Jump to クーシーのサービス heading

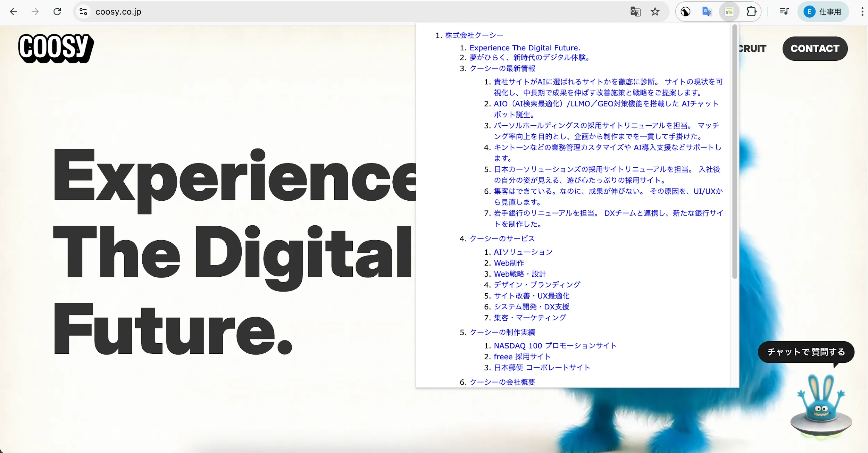[x=502, y=238]
